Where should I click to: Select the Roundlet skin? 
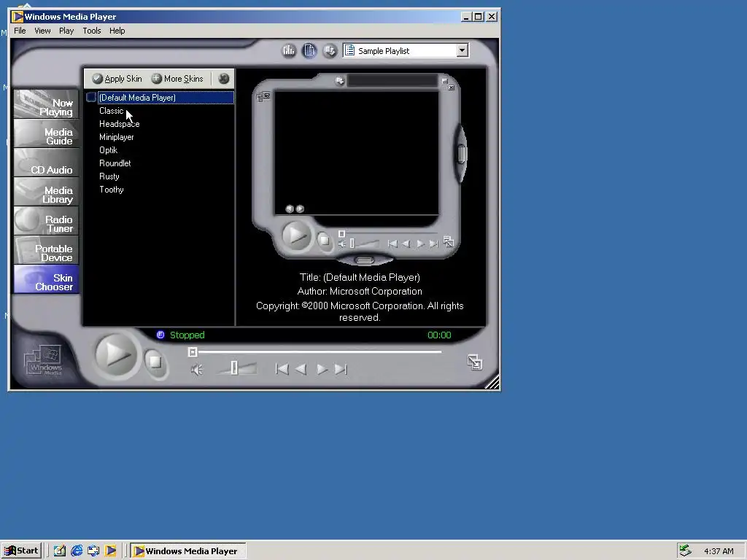click(x=115, y=163)
